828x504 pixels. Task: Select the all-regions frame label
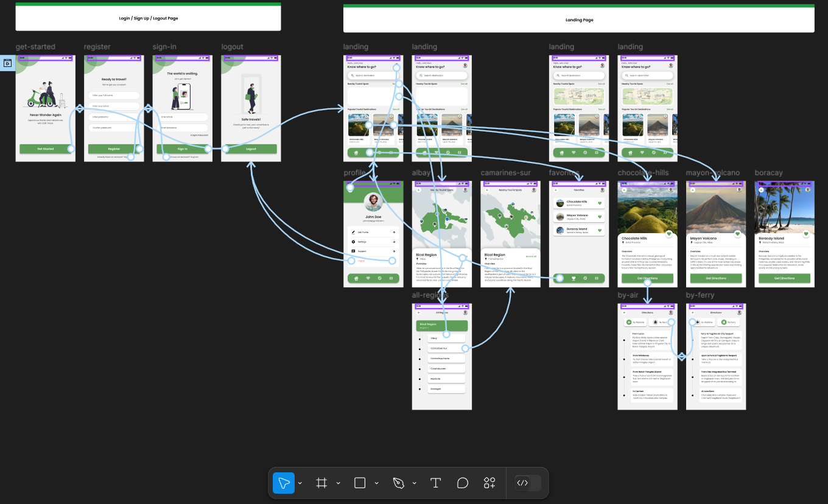tap(430, 295)
